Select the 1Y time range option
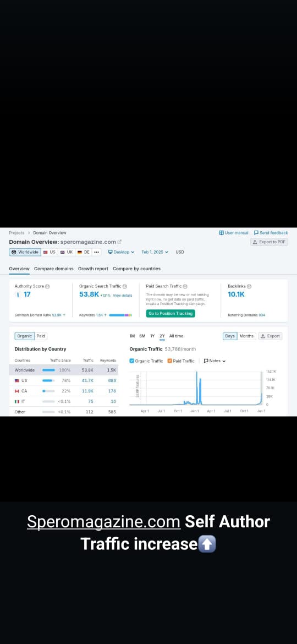The width and height of the screenshot is (297, 644). point(152,336)
